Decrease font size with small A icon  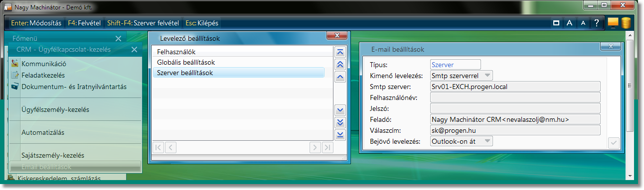(583, 23)
